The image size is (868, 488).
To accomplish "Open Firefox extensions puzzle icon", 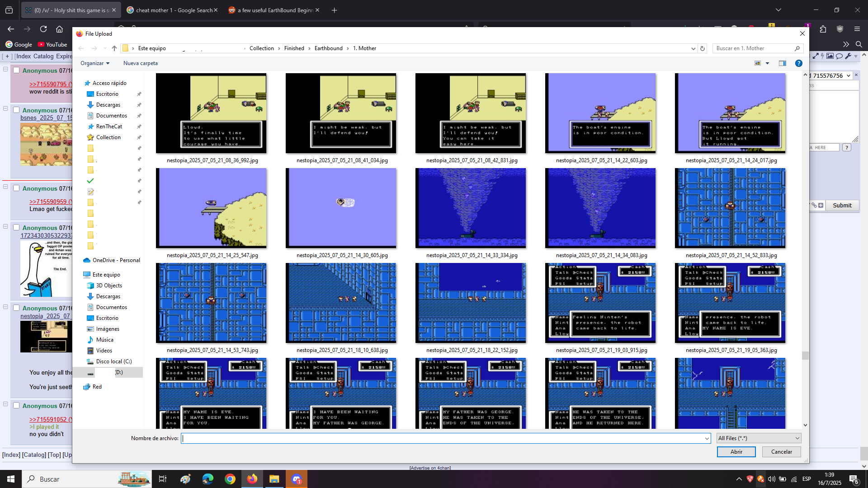I will (x=823, y=29).
